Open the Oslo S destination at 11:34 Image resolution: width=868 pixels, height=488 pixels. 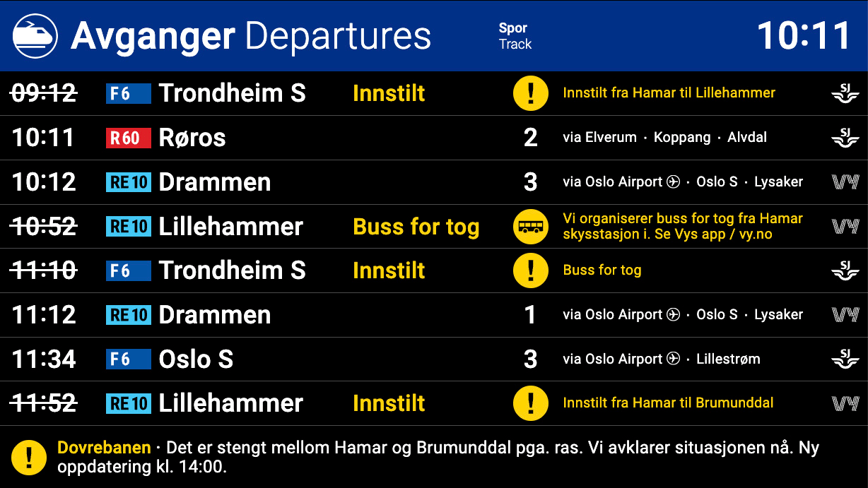click(196, 359)
